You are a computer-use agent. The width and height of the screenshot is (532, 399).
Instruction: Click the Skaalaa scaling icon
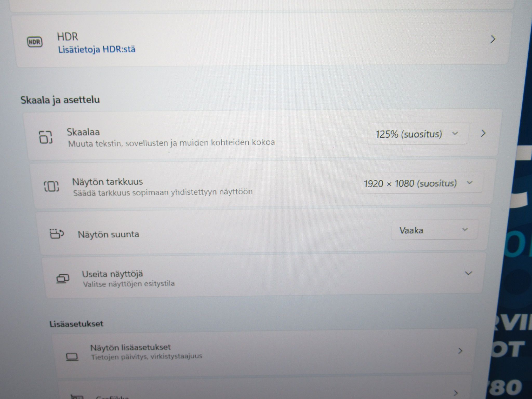click(x=46, y=137)
